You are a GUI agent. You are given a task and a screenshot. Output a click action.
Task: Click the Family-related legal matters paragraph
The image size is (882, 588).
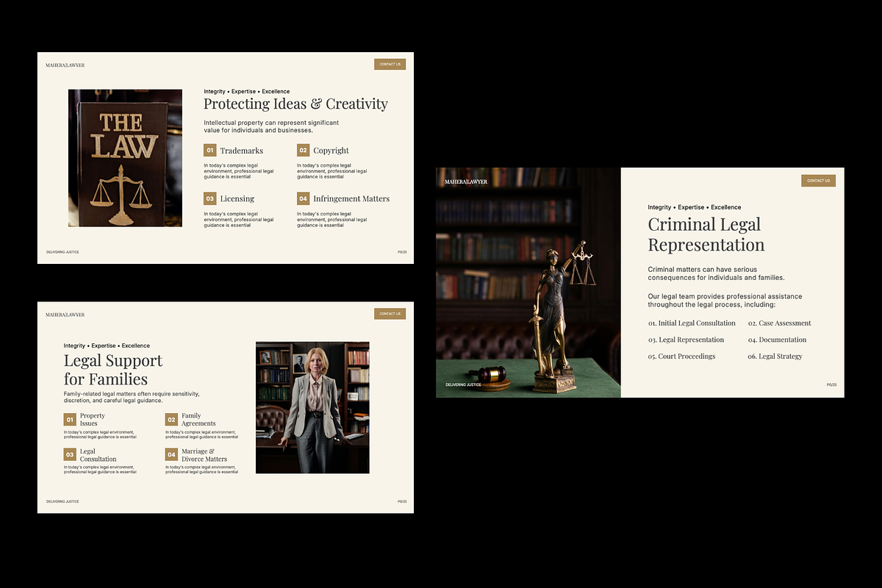(x=132, y=397)
